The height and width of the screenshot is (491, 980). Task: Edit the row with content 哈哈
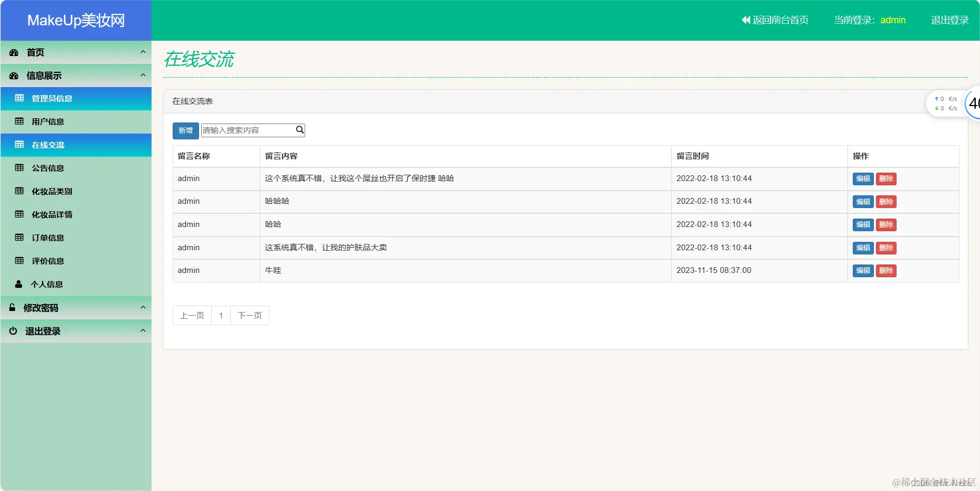[x=863, y=225]
